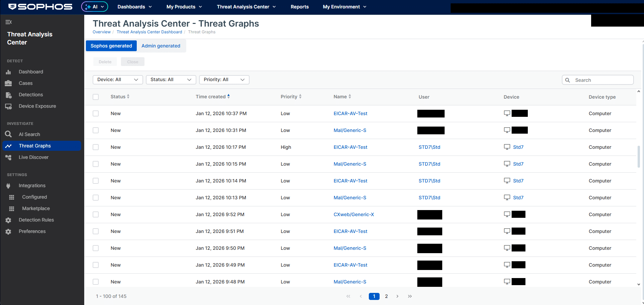Click the search magnifier icon
The width and height of the screenshot is (644, 305).
(x=568, y=80)
